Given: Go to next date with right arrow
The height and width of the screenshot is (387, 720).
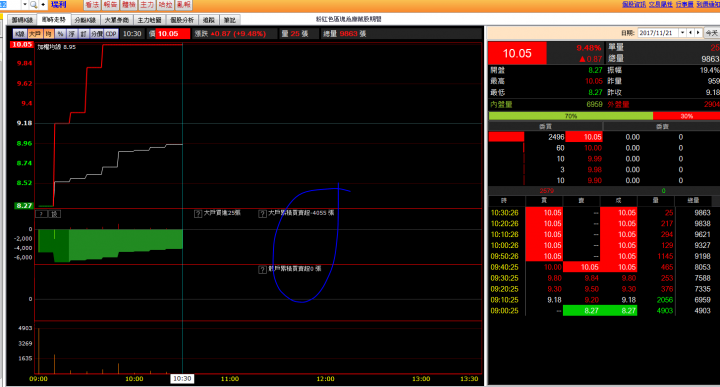Looking at the screenshot, I should click(698, 33).
